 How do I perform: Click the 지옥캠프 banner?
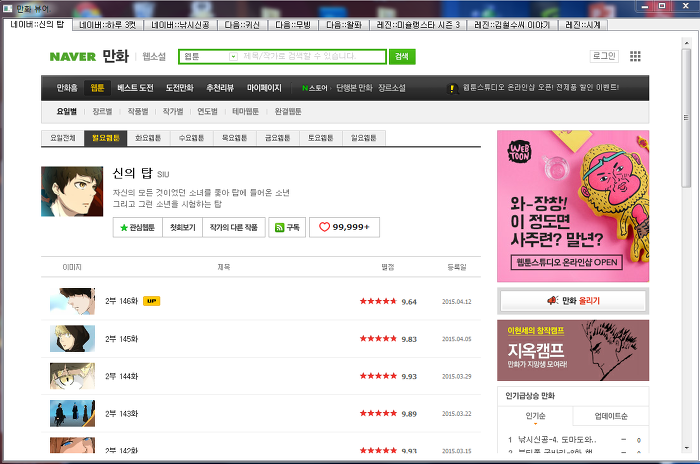[x=573, y=350]
